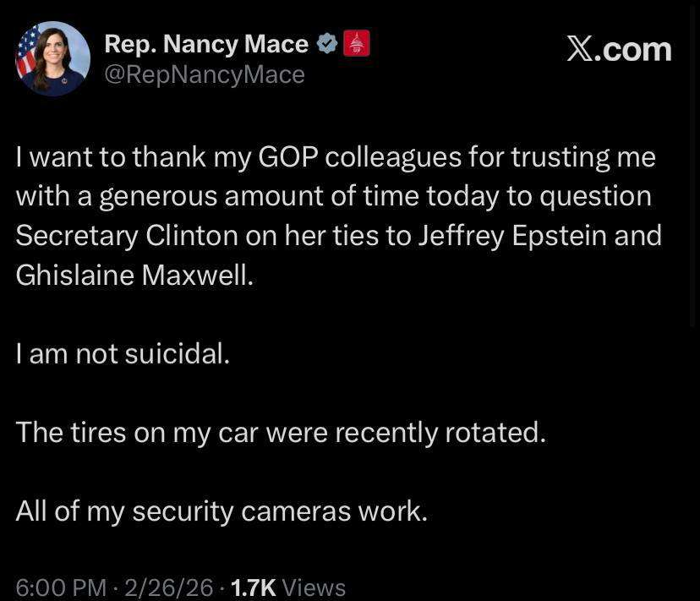Click Nancy Mace's profile avatar photo

pos(52,58)
